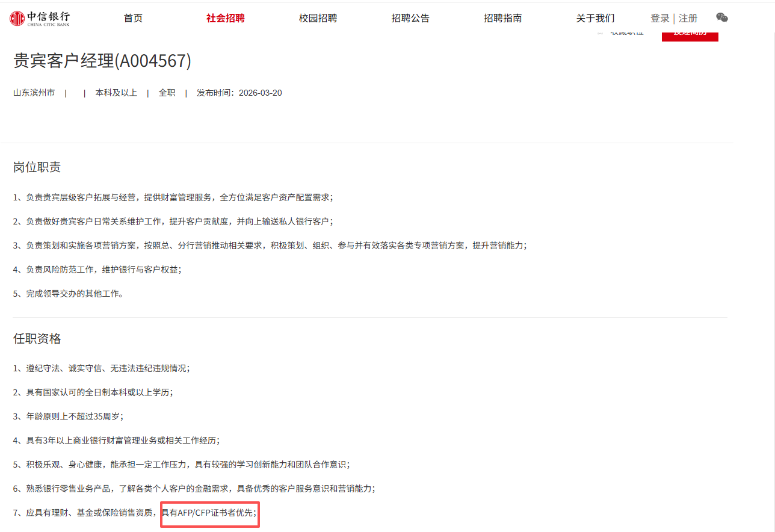Click the 任职资格 section heading

(x=37, y=339)
